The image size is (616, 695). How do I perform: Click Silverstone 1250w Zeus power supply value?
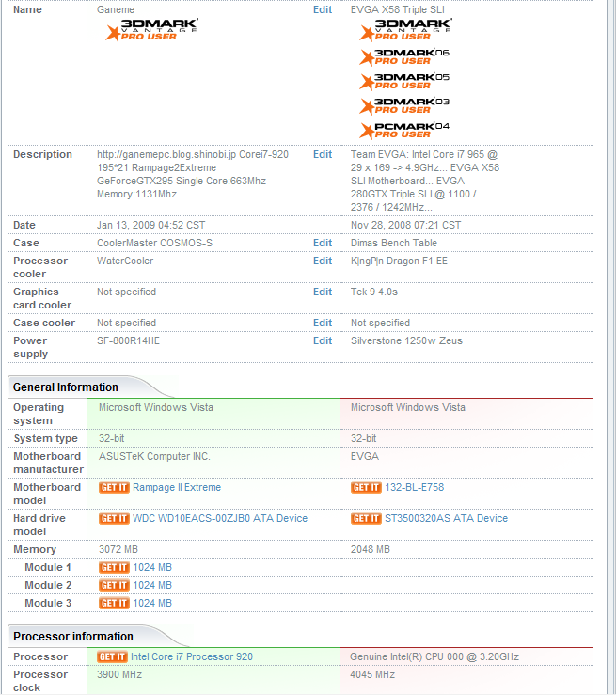pos(406,340)
